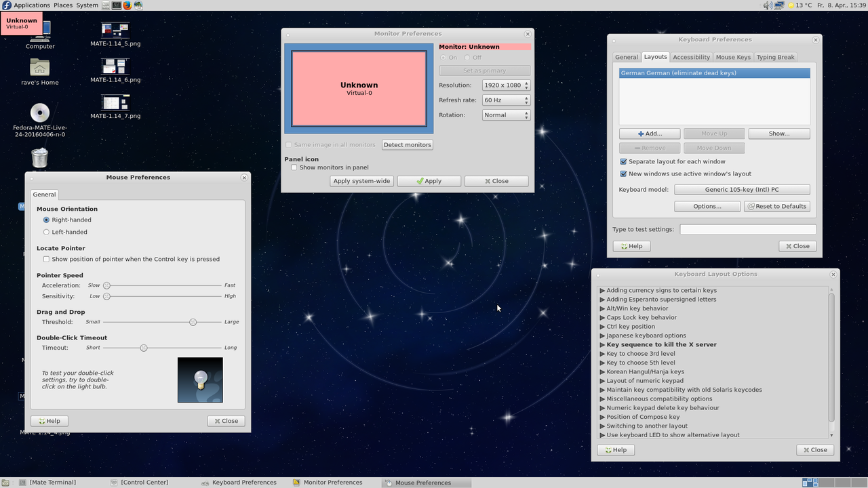This screenshot has width=868, height=488.
Task: Select the Left-handed mouse option
Action: tap(47, 232)
